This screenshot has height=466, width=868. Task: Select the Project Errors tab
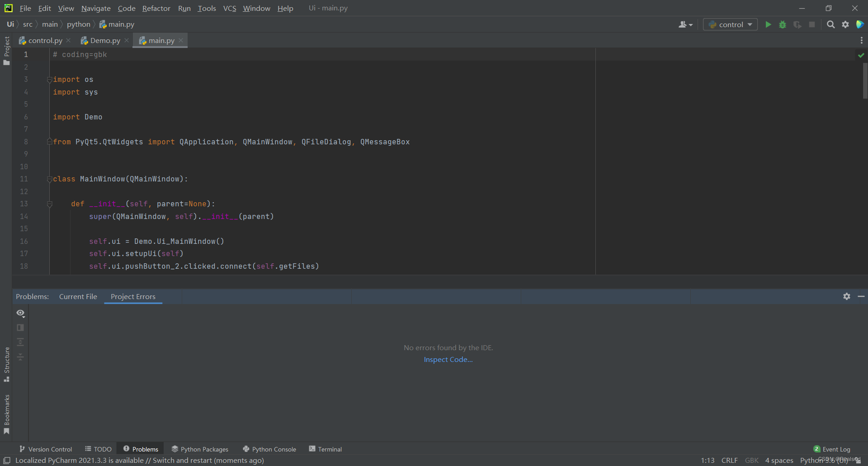pos(133,296)
